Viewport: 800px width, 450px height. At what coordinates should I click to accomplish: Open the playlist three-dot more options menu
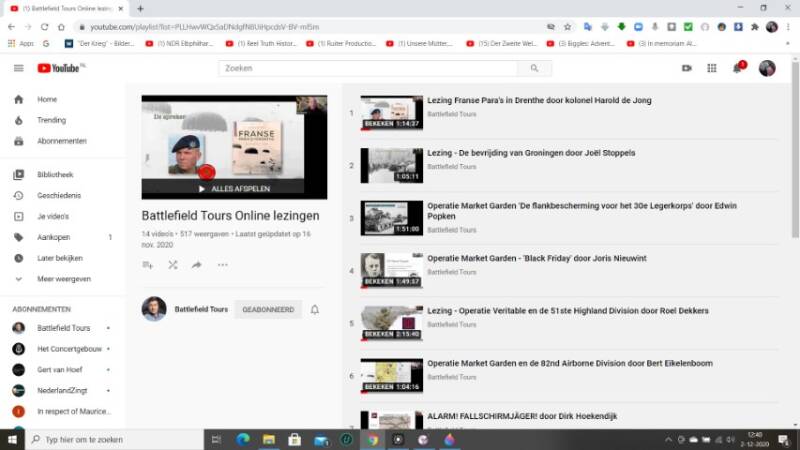point(222,265)
